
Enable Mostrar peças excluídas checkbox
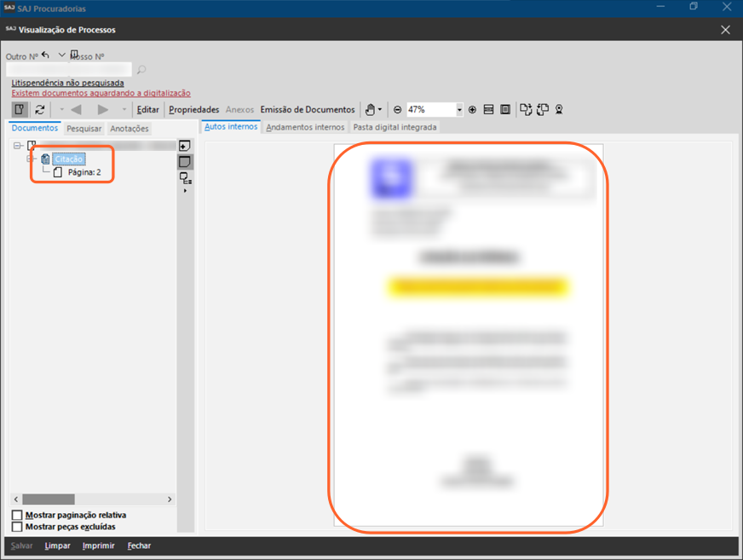pyautogui.click(x=18, y=527)
